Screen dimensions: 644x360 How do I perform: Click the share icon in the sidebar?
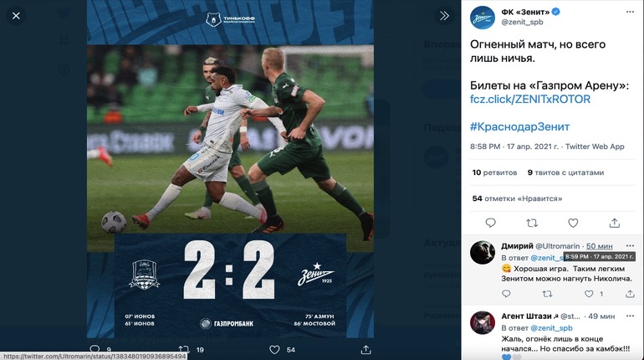click(615, 223)
